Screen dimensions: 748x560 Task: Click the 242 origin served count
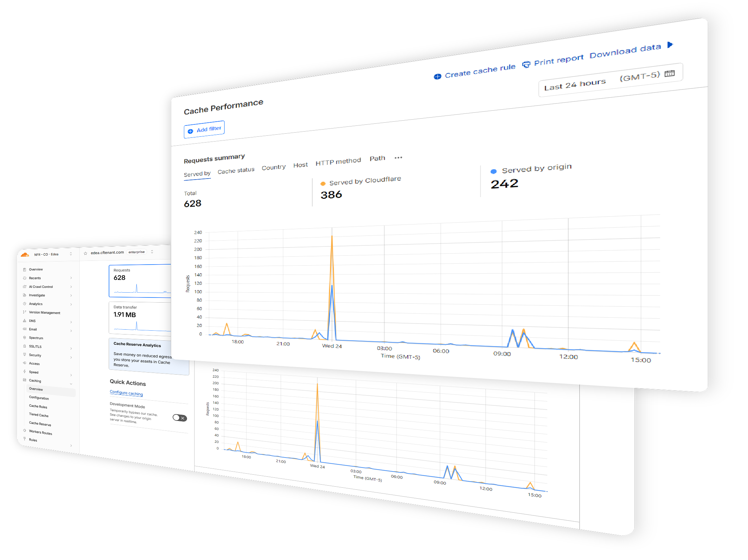(504, 184)
